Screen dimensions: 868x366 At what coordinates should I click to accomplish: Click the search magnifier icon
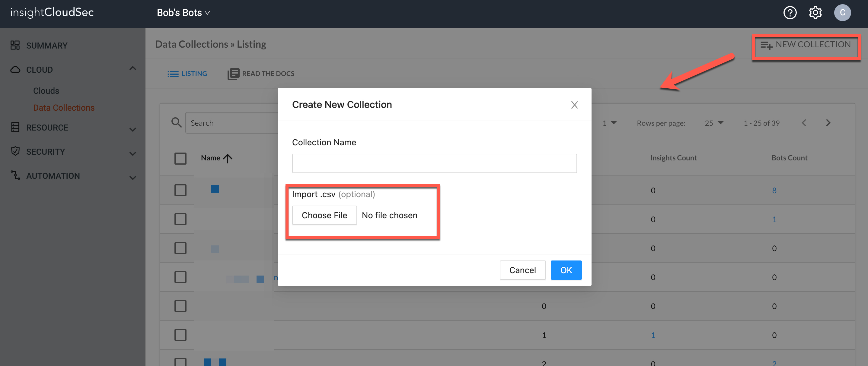(x=176, y=123)
